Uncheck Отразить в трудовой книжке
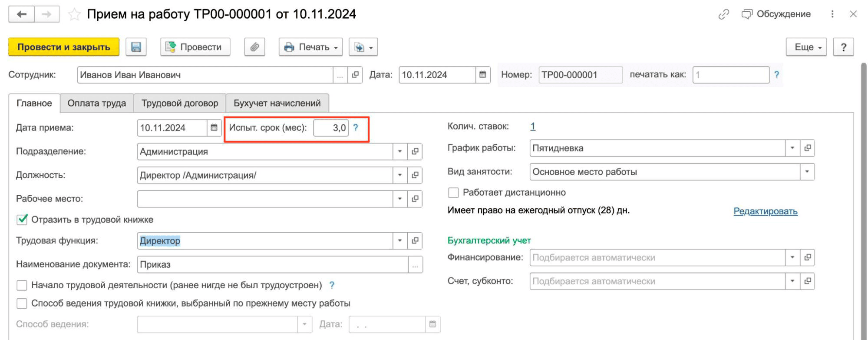This screenshot has height=340, width=868. point(22,220)
